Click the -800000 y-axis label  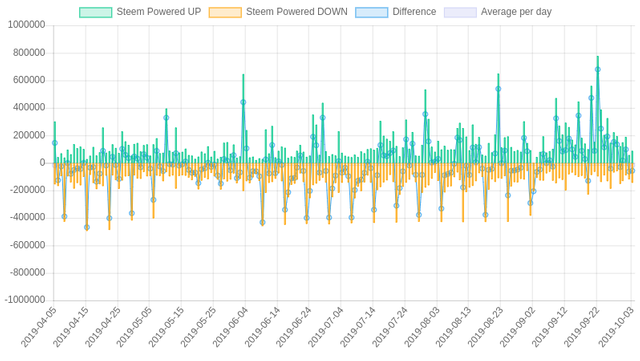28,272
